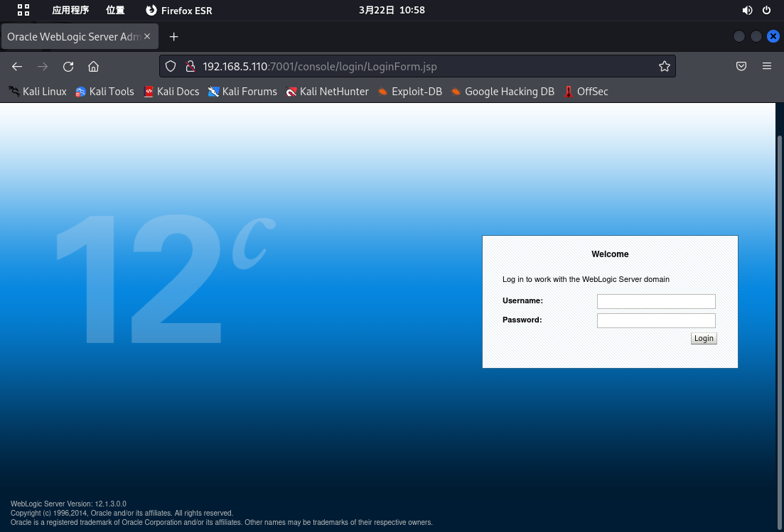Open the Kali Linux bookmark

pos(38,92)
